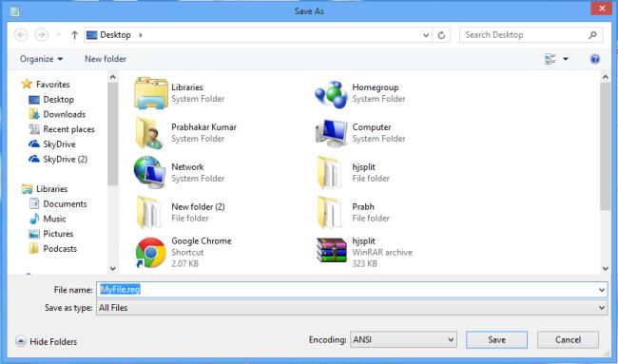Select the hjsplit WinRAR archive icon
618x364 pixels.
332,251
